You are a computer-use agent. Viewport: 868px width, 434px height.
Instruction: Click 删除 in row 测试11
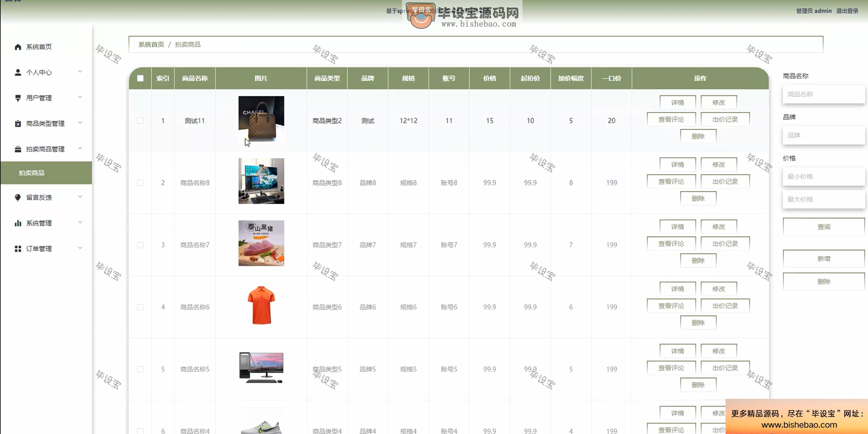[x=698, y=136]
